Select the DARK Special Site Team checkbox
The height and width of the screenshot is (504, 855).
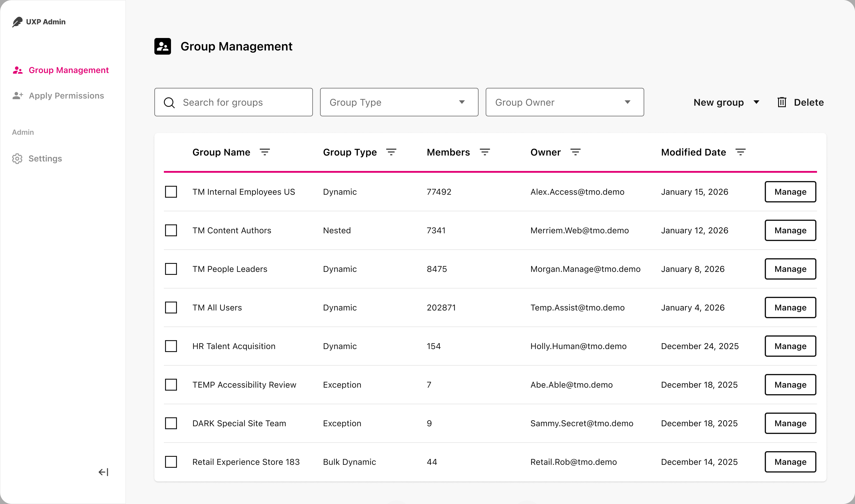[171, 424]
